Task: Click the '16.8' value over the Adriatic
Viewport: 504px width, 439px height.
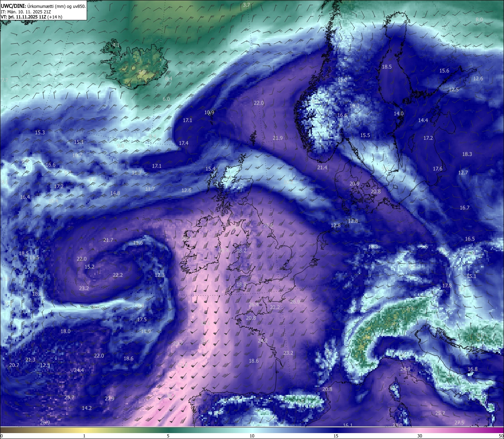Action: (x=472, y=369)
